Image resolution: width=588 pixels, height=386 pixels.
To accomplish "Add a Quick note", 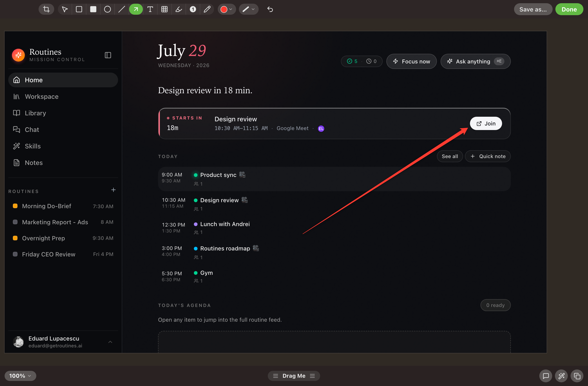I will [488, 156].
